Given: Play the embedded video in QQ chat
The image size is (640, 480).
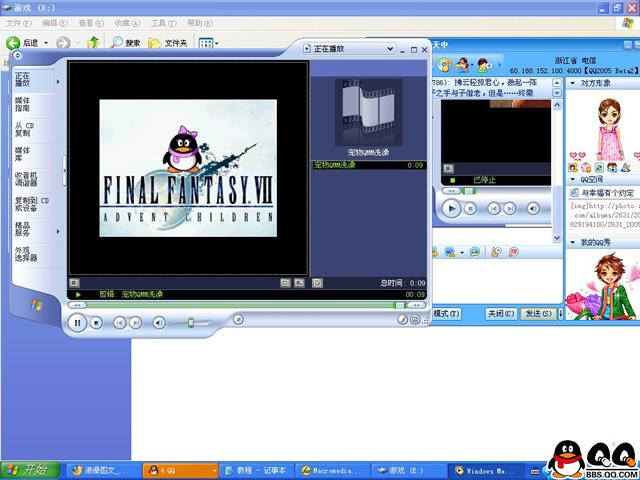Looking at the screenshot, I should pos(452,208).
